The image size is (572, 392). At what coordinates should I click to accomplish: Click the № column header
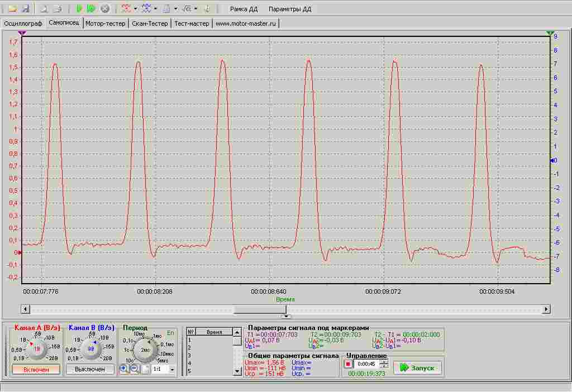[x=191, y=332]
